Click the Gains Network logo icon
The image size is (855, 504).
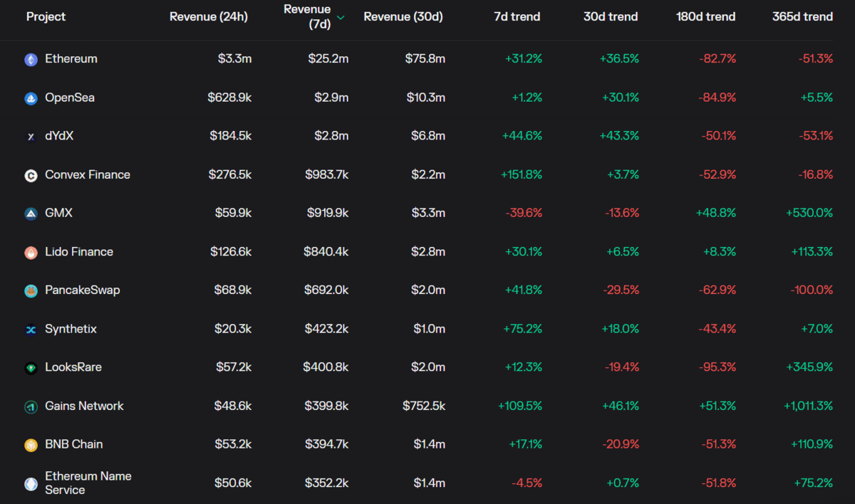click(31, 406)
